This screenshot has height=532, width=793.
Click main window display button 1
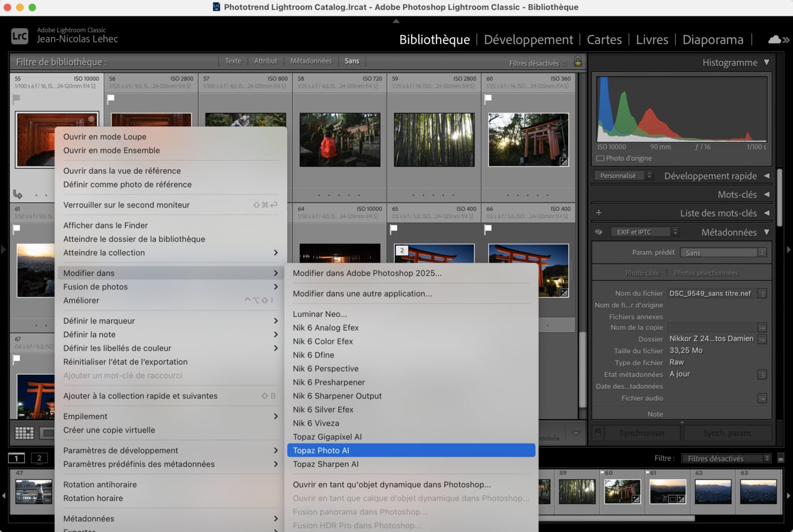click(x=16, y=458)
